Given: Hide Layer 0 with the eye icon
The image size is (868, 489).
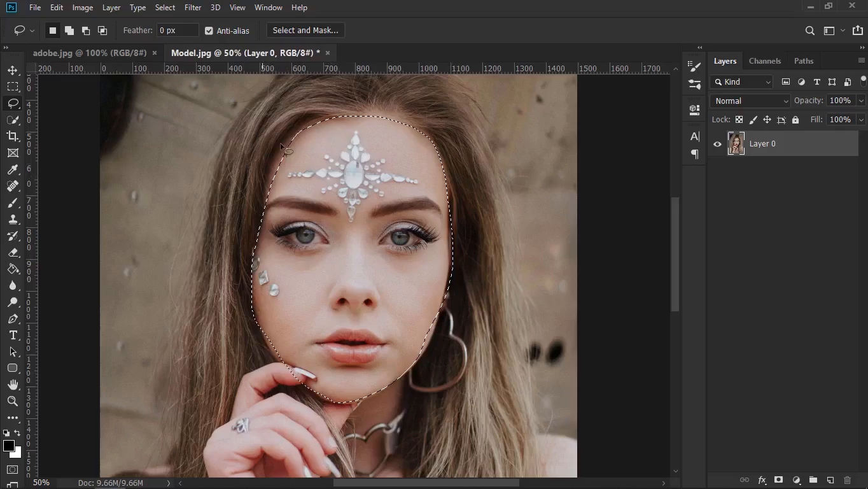Looking at the screenshot, I should tap(717, 144).
